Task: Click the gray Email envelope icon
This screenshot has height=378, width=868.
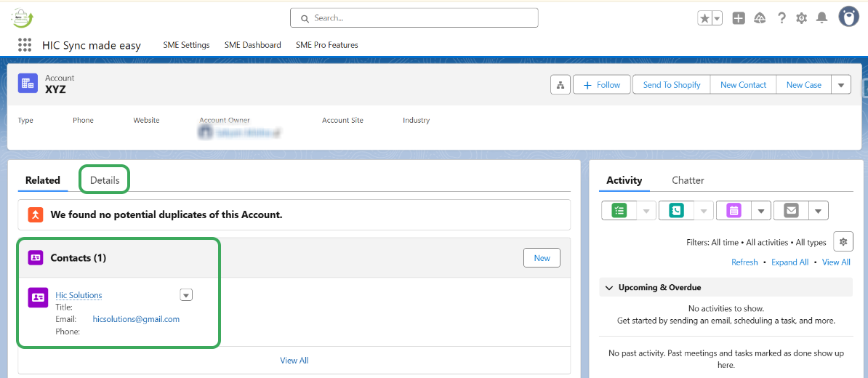Action: [791, 210]
